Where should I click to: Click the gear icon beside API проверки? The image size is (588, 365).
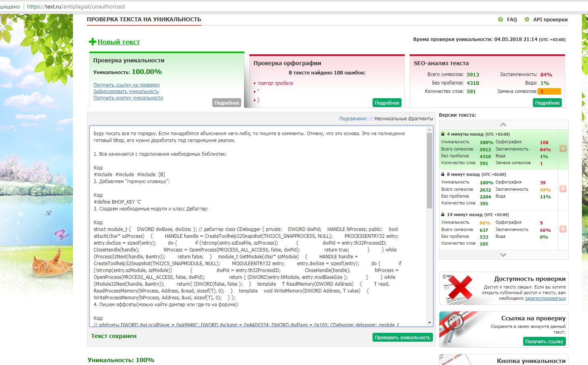pyautogui.click(x=527, y=19)
